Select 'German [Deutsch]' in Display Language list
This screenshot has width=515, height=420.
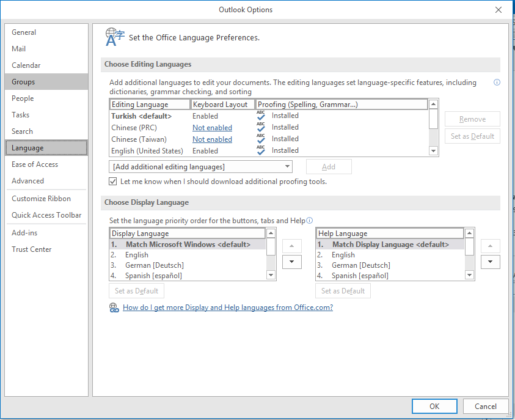pos(188,265)
